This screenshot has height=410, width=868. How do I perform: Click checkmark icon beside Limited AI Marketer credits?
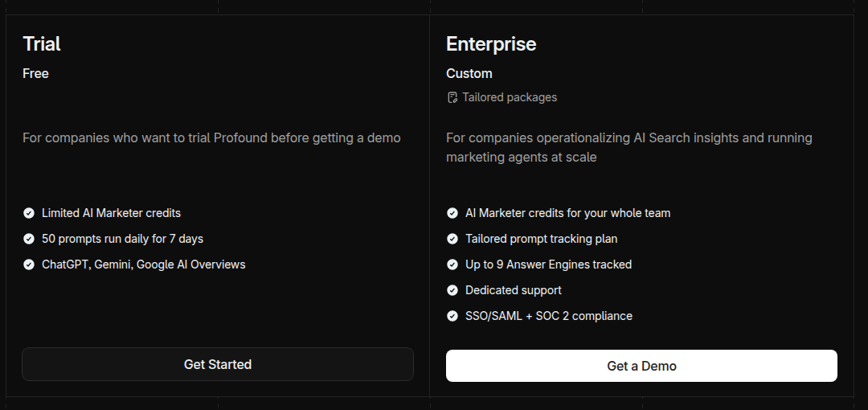pyautogui.click(x=29, y=213)
